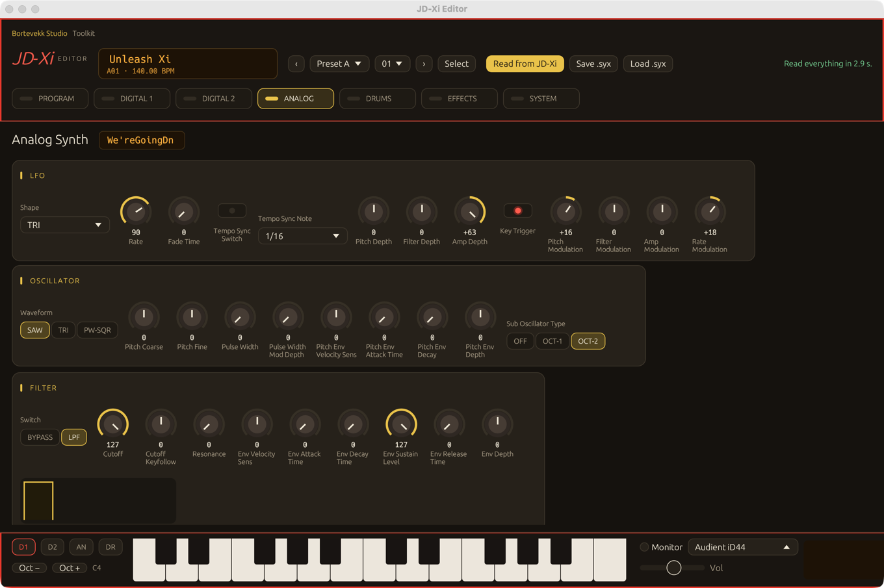This screenshot has width=884, height=588.
Task: Click the oscillator Pitch Coarse knob
Action: click(x=144, y=317)
